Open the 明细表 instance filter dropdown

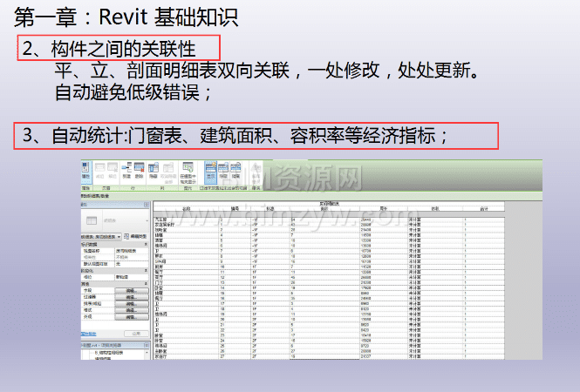[x=101, y=236]
